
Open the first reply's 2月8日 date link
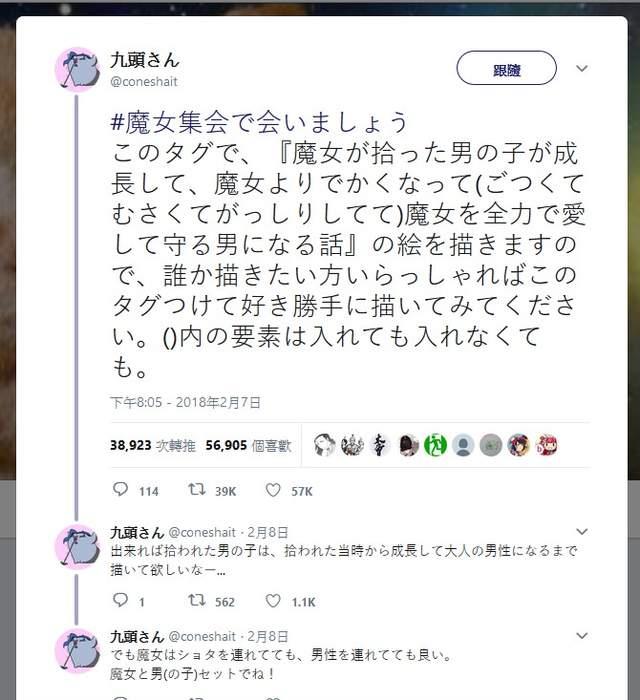[268, 532]
